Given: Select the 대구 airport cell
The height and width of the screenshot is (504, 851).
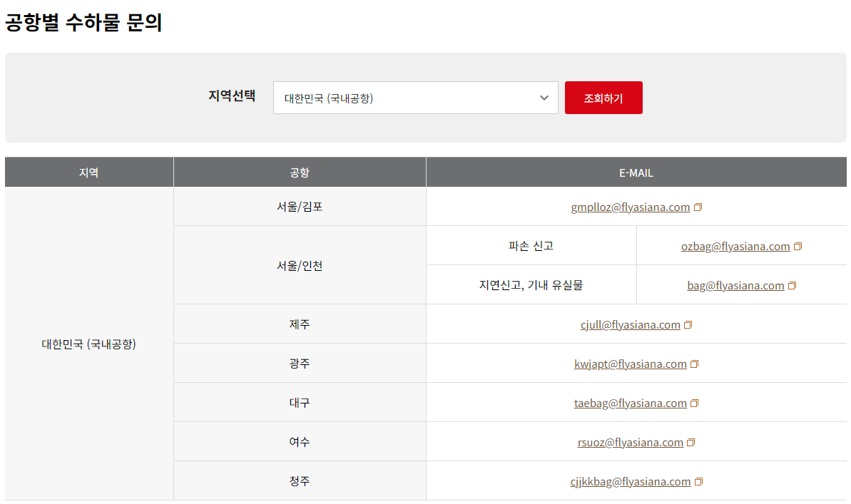Looking at the screenshot, I should pos(300,403).
